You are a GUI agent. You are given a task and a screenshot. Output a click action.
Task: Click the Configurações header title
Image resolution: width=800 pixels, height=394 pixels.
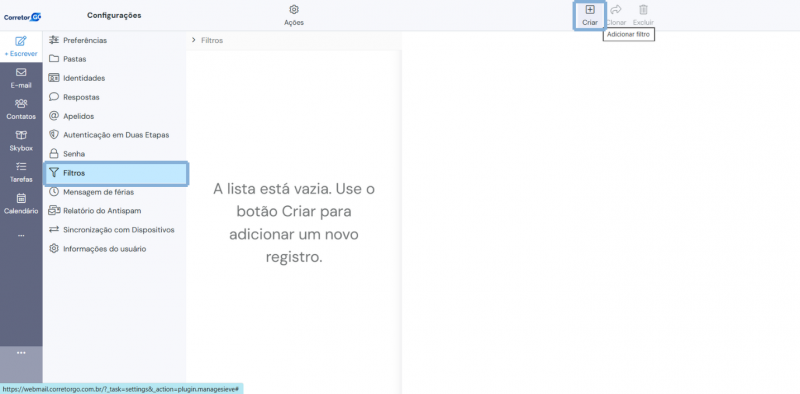114,15
